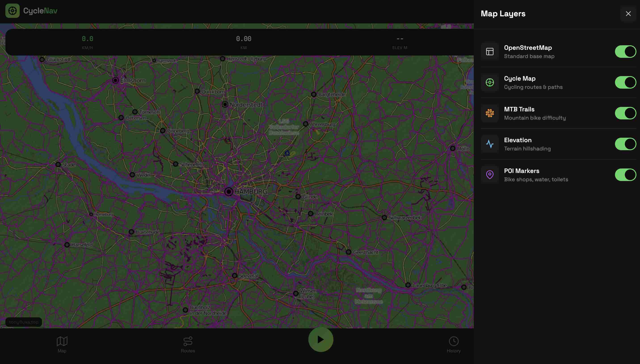
Task: Click the Elevation hillshading icon
Action: [490, 144]
